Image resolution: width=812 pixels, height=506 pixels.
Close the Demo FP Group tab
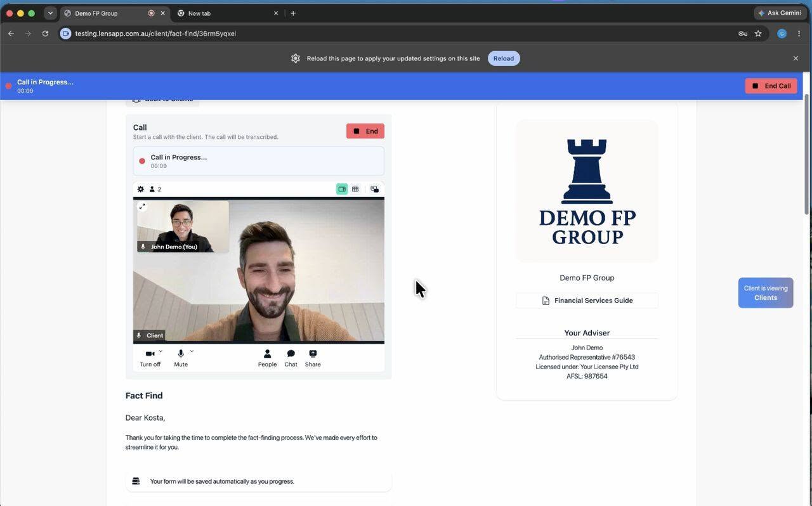click(x=162, y=13)
